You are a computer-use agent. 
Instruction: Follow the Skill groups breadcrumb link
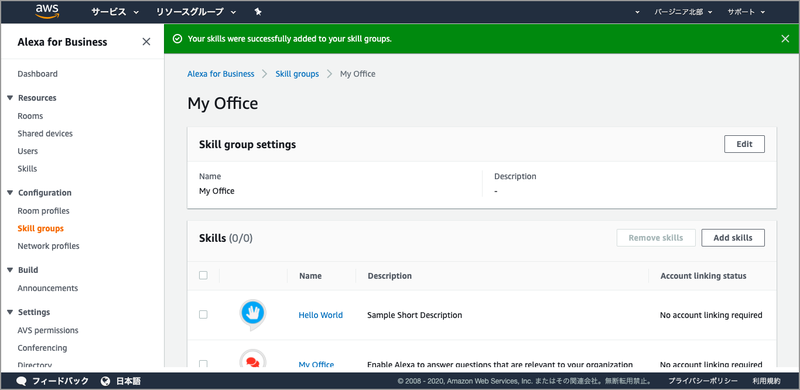pyautogui.click(x=297, y=74)
